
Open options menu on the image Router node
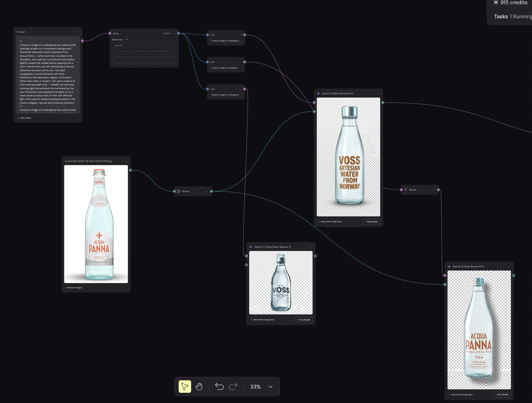tap(207, 191)
